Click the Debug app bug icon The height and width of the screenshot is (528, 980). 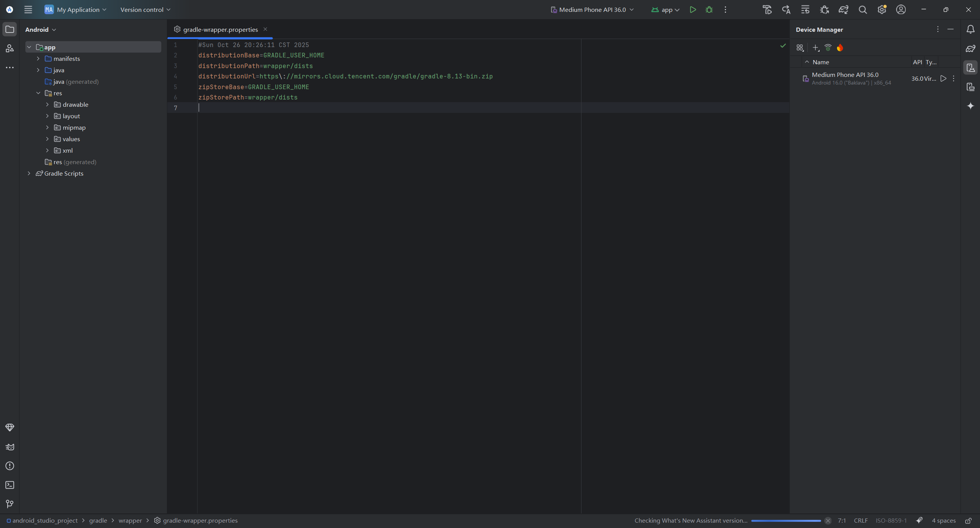point(709,10)
